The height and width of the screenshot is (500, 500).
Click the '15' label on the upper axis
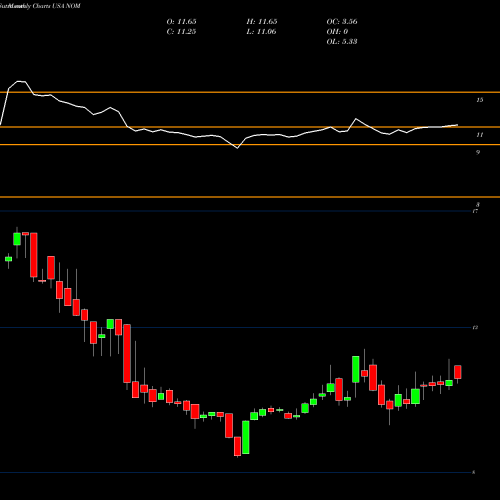point(479,100)
